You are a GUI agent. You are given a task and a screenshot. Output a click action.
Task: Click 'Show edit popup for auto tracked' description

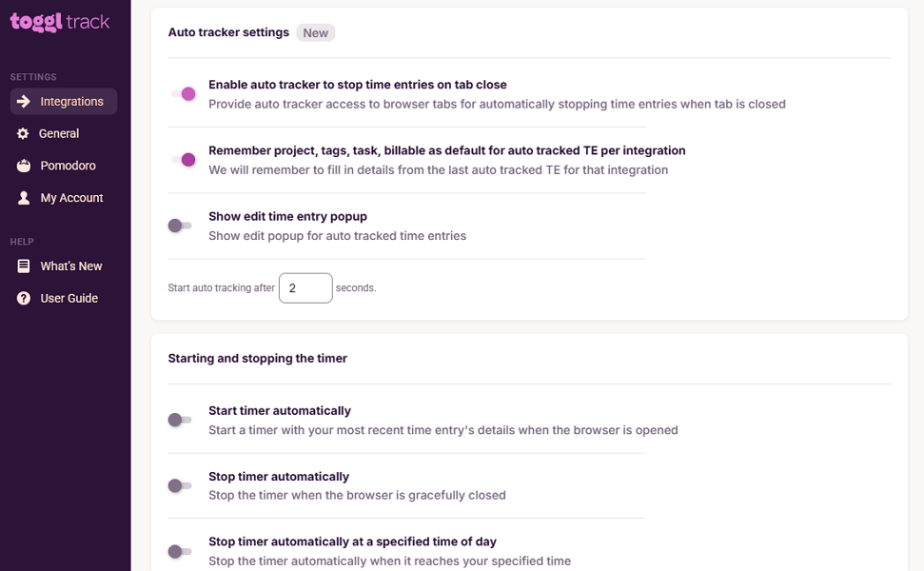(337, 236)
